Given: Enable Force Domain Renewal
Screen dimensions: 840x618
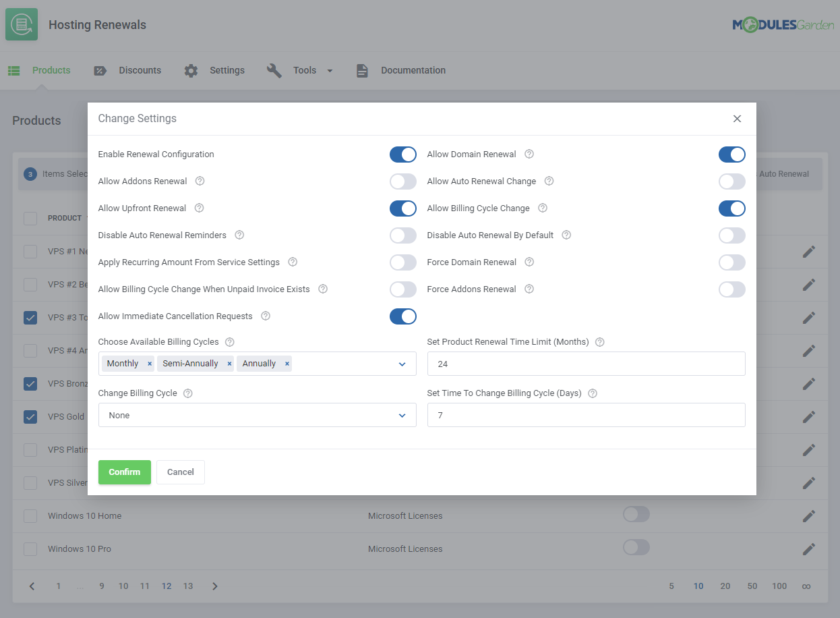Looking at the screenshot, I should click(731, 262).
